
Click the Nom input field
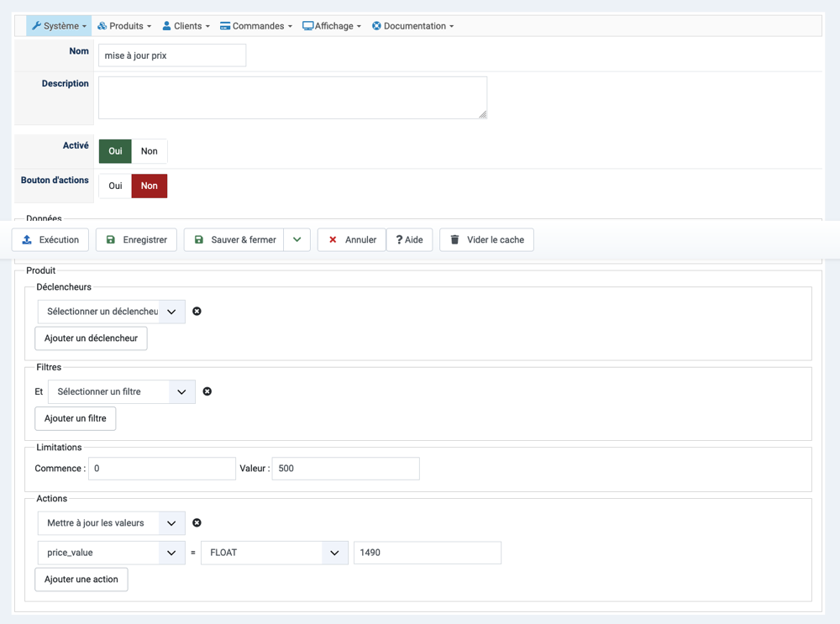point(172,55)
